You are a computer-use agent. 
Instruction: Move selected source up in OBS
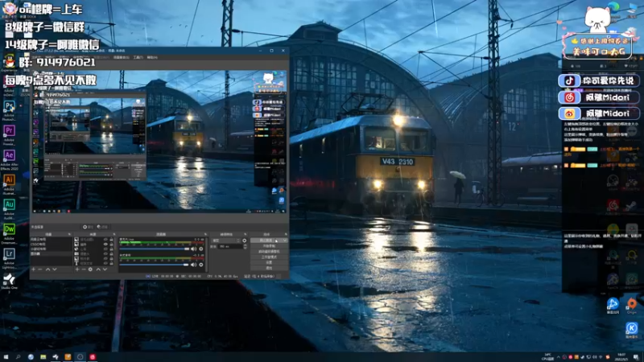coord(97,269)
